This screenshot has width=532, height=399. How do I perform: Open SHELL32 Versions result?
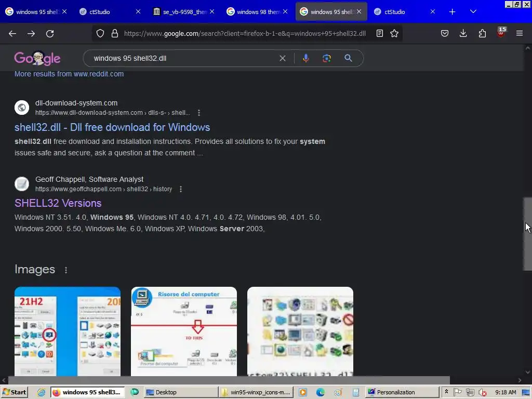(x=58, y=203)
